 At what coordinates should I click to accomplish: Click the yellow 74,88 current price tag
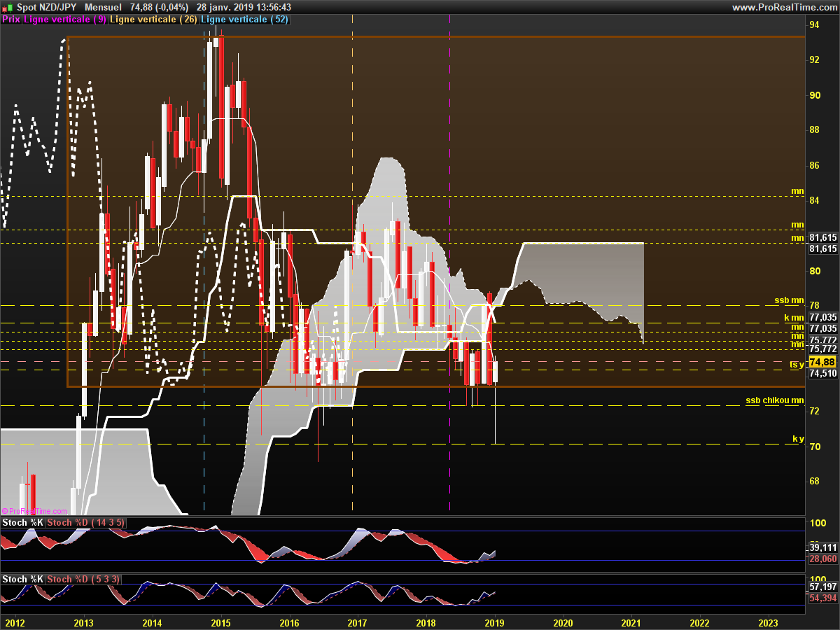point(822,362)
